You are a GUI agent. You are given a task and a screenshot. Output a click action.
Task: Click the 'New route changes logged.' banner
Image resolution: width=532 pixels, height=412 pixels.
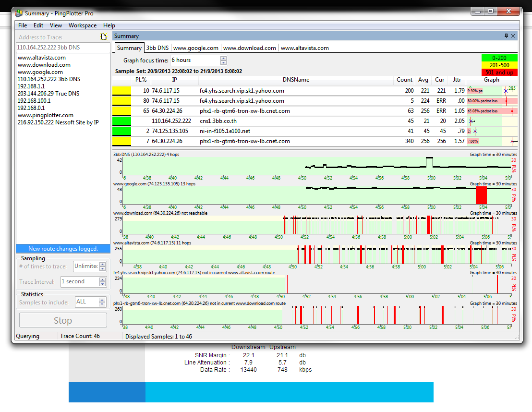click(x=63, y=249)
